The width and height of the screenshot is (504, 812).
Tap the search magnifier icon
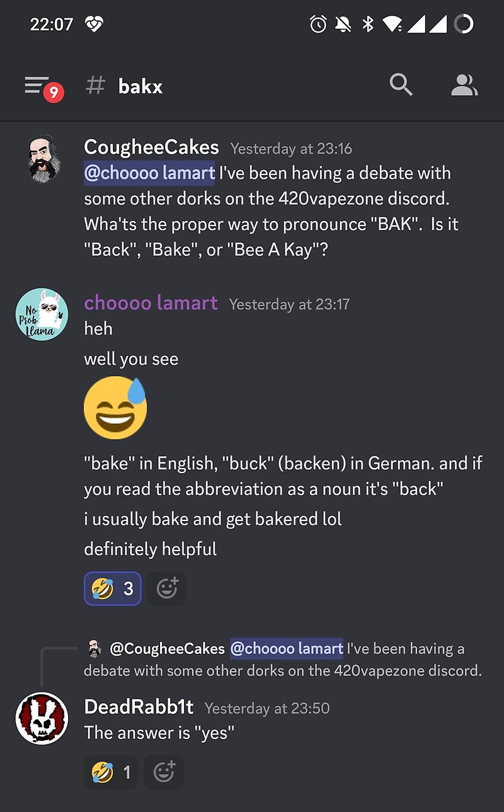pyautogui.click(x=401, y=84)
